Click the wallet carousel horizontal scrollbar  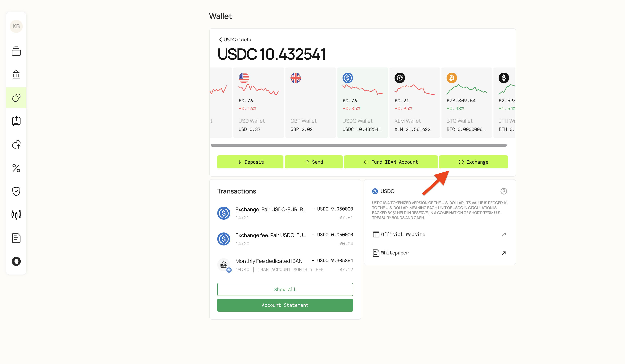point(358,145)
